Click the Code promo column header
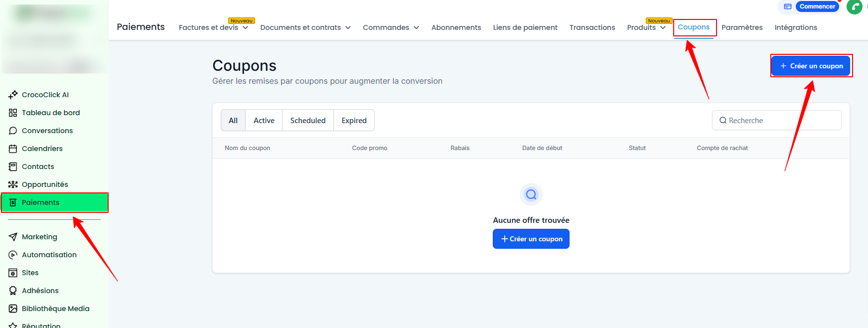 click(369, 148)
